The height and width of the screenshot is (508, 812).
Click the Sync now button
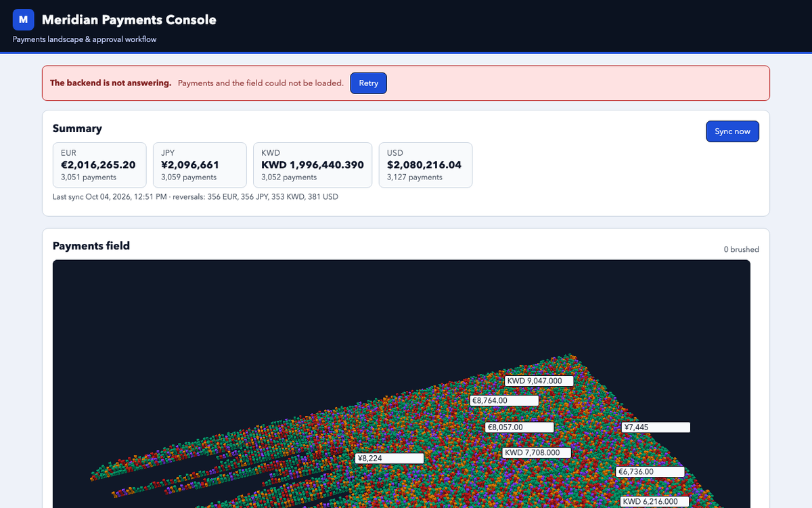click(732, 131)
